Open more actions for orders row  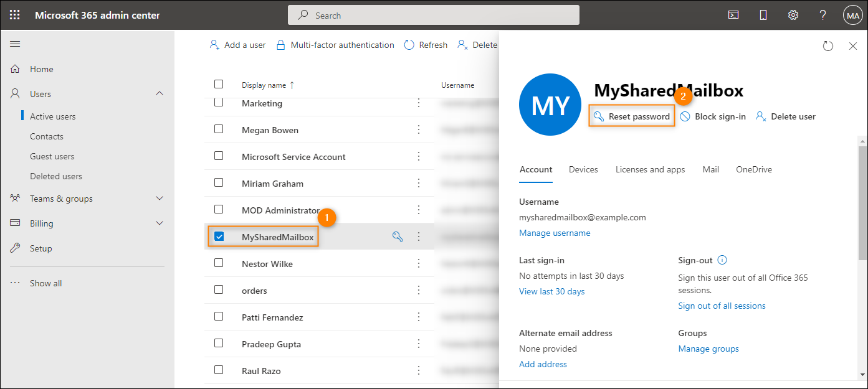click(419, 290)
